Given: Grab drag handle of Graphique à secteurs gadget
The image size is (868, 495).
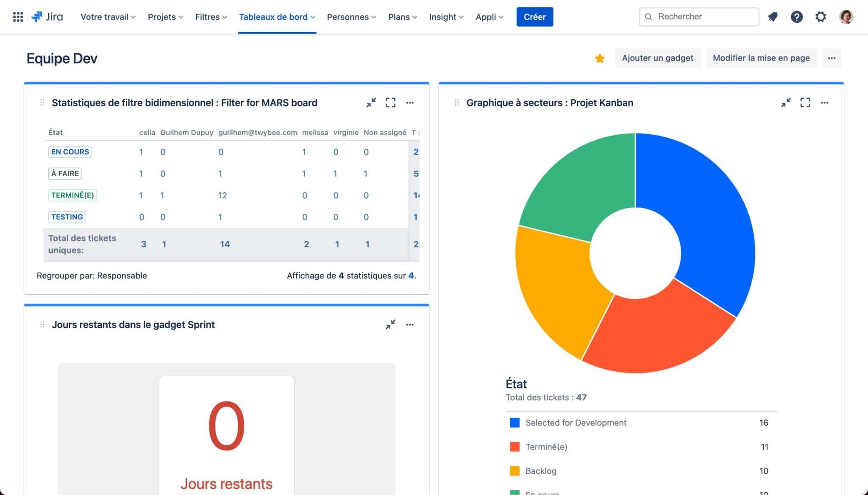Looking at the screenshot, I should [456, 103].
